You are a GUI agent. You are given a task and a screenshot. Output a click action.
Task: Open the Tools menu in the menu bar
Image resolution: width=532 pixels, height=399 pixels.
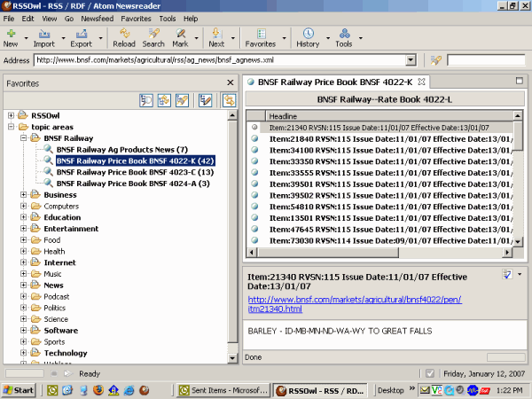(x=168, y=19)
